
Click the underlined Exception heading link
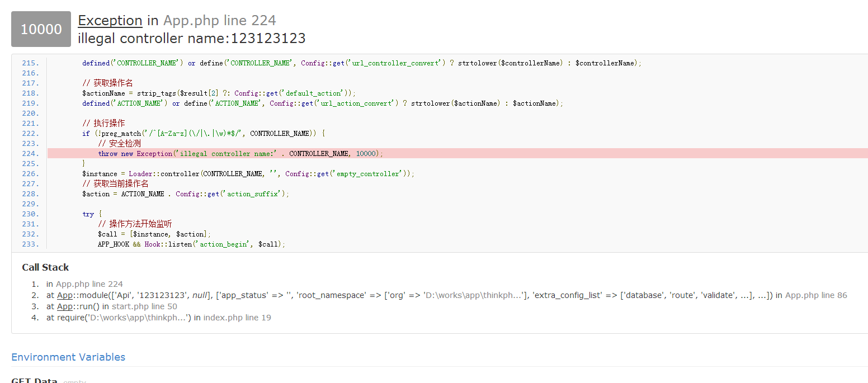click(110, 21)
